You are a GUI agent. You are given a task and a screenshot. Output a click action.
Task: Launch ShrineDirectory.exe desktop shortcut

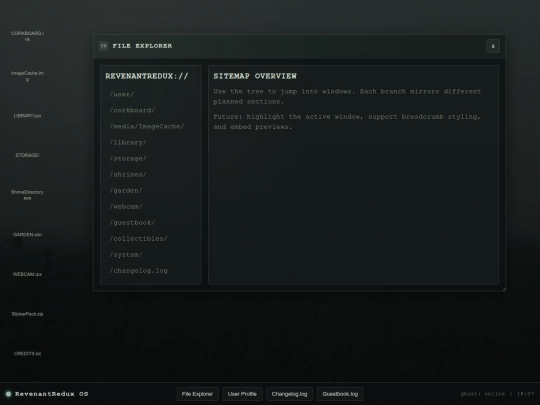coord(27,195)
